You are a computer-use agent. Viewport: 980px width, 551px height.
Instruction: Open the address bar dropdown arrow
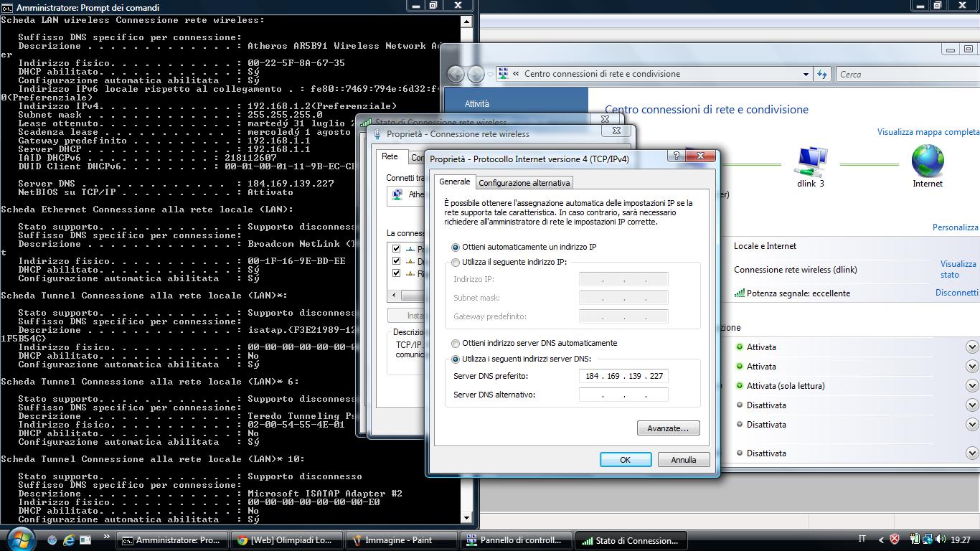806,74
